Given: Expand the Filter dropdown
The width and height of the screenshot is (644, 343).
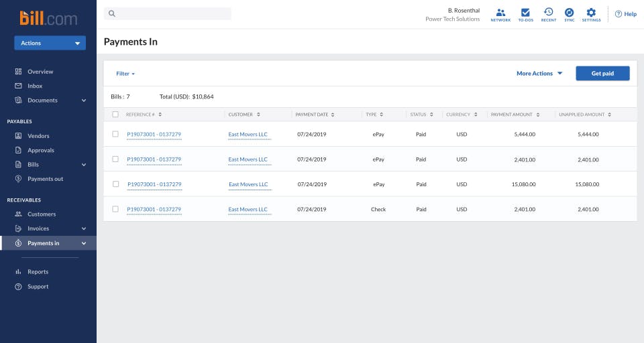Looking at the screenshot, I should pyautogui.click(x=125, y=74).
